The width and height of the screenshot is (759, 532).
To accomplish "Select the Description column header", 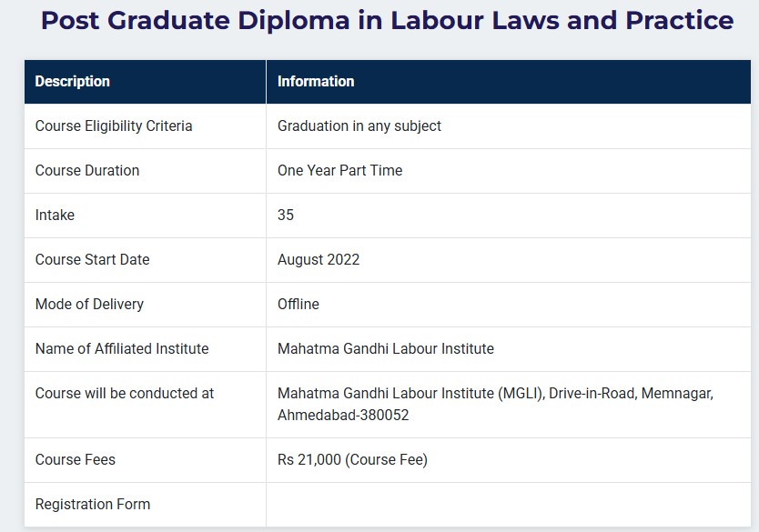I will [x=73, y=81].
